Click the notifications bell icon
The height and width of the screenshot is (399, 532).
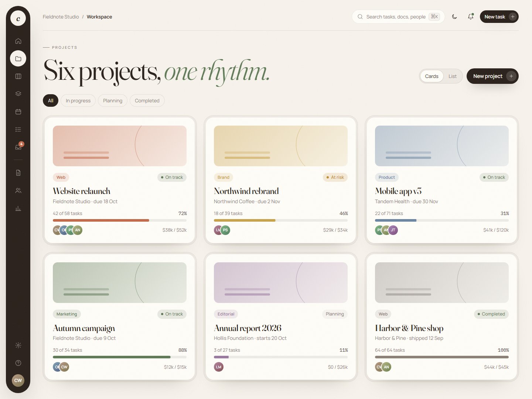[x=471, y=17]
